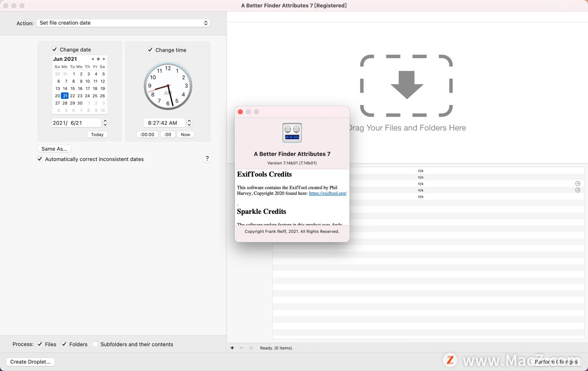This screenshot has height=371, width=588.
Task: Go to next month in calendar
Action: coord(104,59)
